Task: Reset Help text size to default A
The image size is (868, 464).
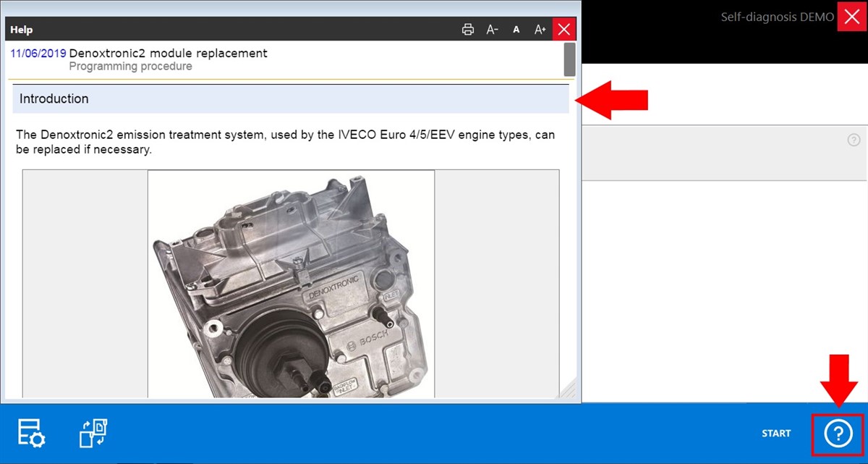Action: click(x=516, y=30)
